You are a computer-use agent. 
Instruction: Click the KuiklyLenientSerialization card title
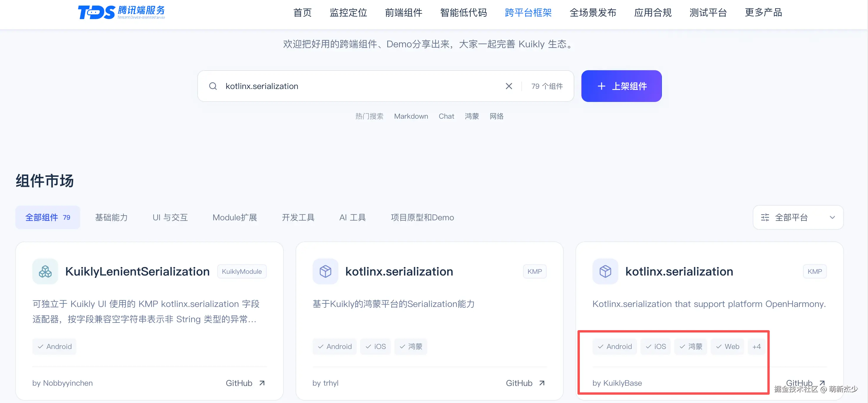(x=137, y=271)
